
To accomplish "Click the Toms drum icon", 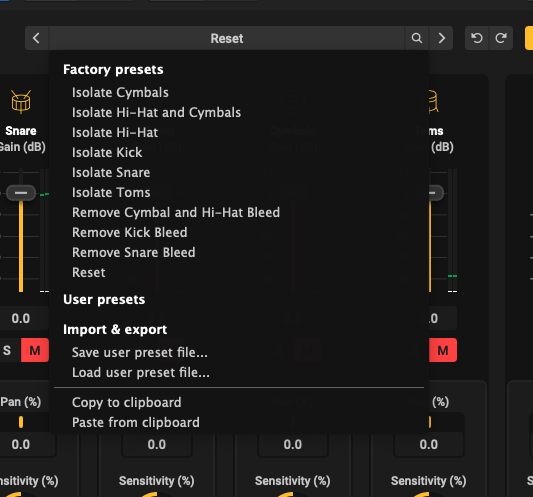I will point(433,101).
